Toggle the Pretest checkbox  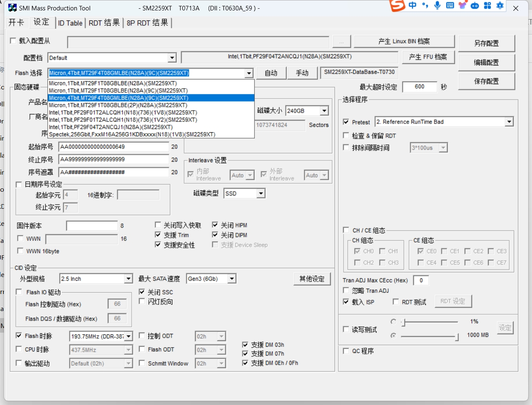(346, 122)
